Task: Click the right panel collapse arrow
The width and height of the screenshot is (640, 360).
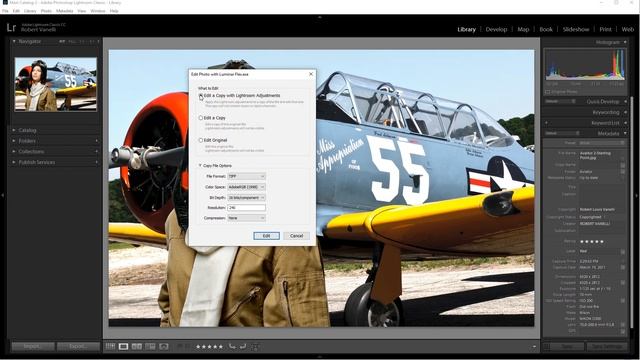Action: click(x=637, y=196)
